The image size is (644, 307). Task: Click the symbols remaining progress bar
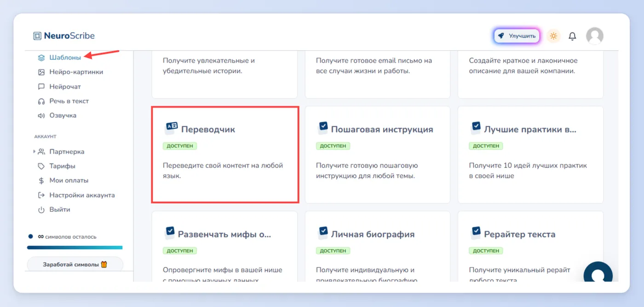75,248
